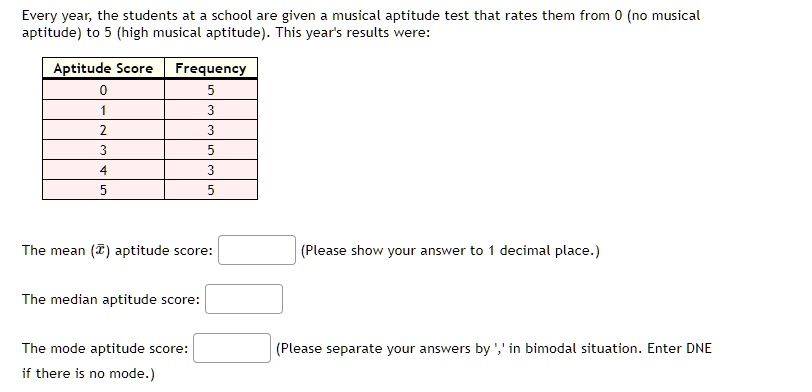The width and height of the screenshot is (812, 392).
Task: Select the Aptitude Score column header
Action: click(103, 68)
